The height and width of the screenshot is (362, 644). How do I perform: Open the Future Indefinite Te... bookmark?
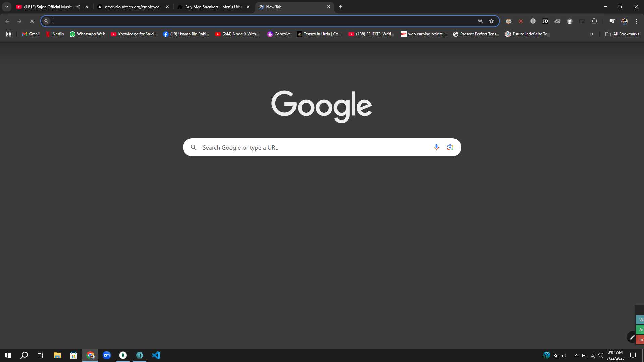point(528,34)
